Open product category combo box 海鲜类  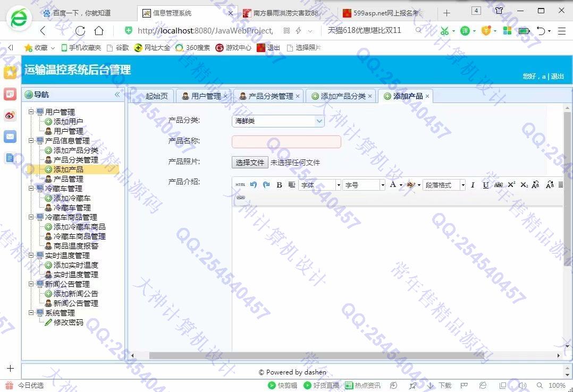(x=278, y=121)
